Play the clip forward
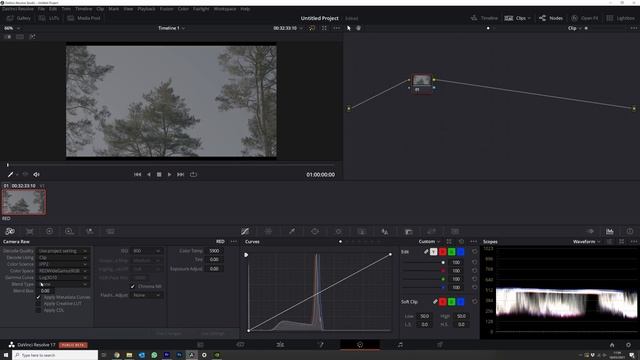 point(169,174)
